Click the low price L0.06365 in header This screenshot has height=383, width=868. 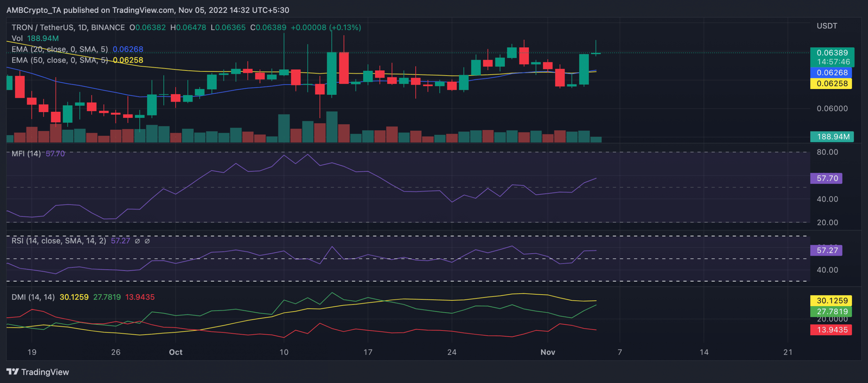click(x=228, y=27)
